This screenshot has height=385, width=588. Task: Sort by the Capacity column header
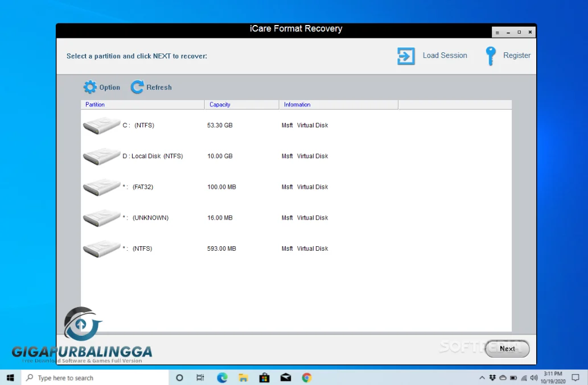220,105
